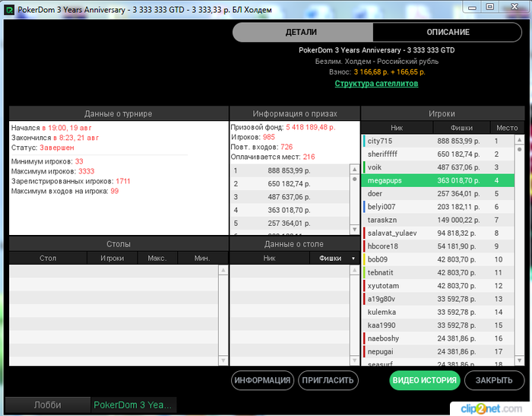The width and height of the screenshot is (532, 416).
Task: Click the players list scrollbar thumb
Action: click(519, 149)
